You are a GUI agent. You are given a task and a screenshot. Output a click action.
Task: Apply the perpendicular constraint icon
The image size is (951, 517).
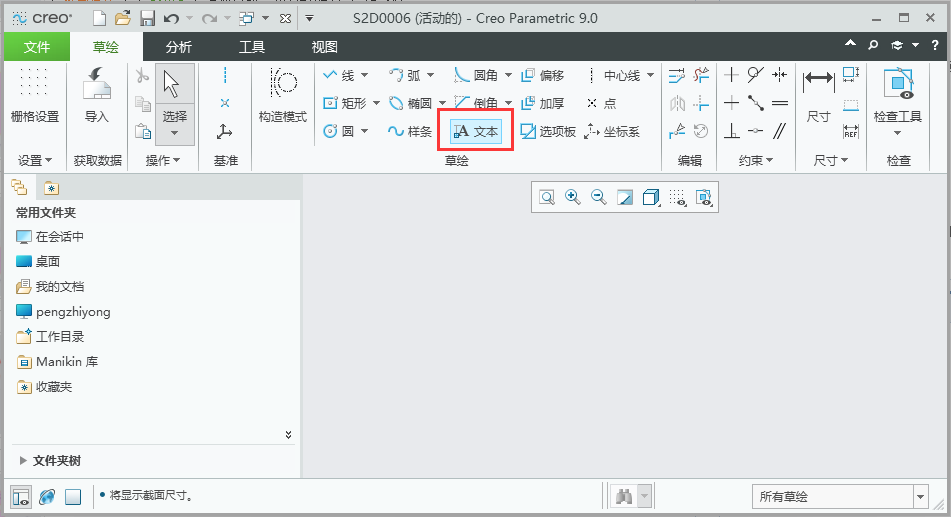[732, 130]
